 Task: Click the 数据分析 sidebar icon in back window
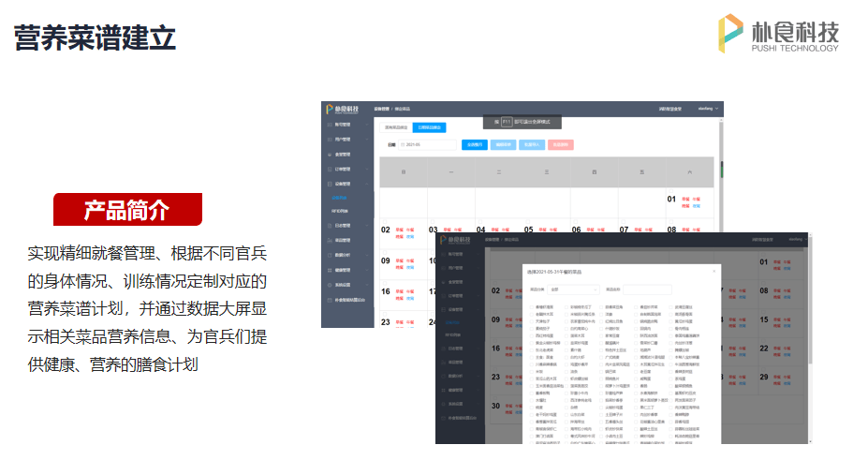click(329, 254)
